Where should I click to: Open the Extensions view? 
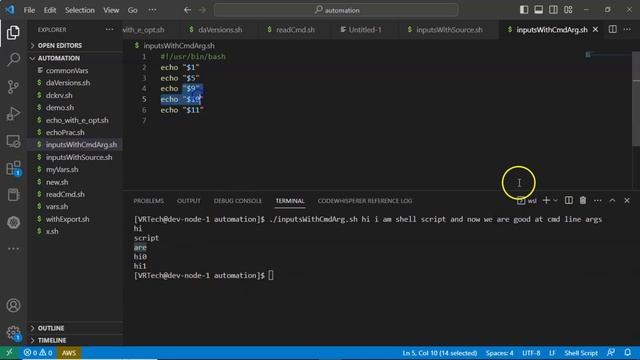click(13, 168)
